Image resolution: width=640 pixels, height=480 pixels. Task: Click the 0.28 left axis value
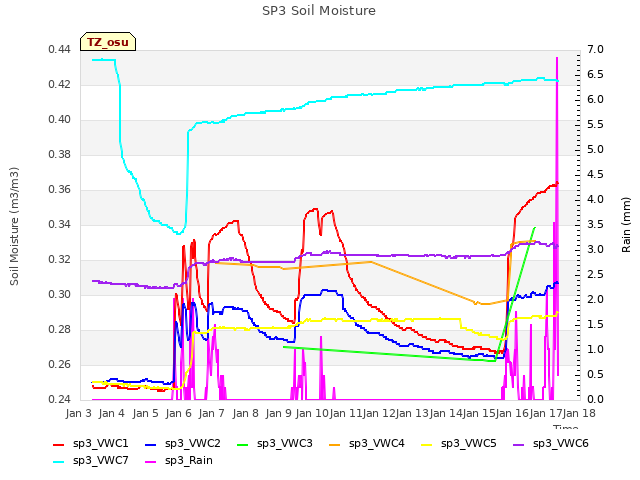click(60, 330)
